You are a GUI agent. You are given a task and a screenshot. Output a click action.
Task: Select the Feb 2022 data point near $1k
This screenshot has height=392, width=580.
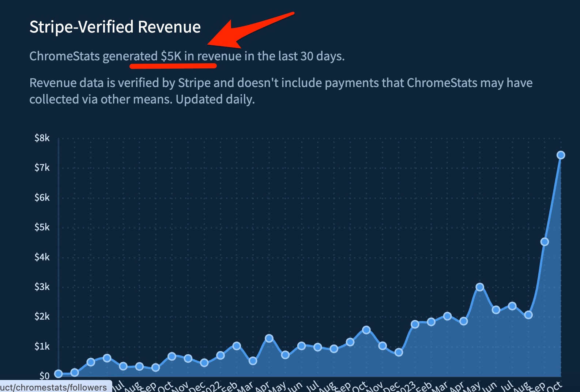(x=237, y=346)
